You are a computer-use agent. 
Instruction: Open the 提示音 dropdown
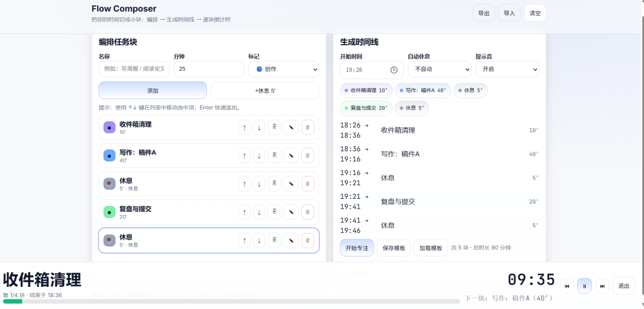click(x=507, y=69)
